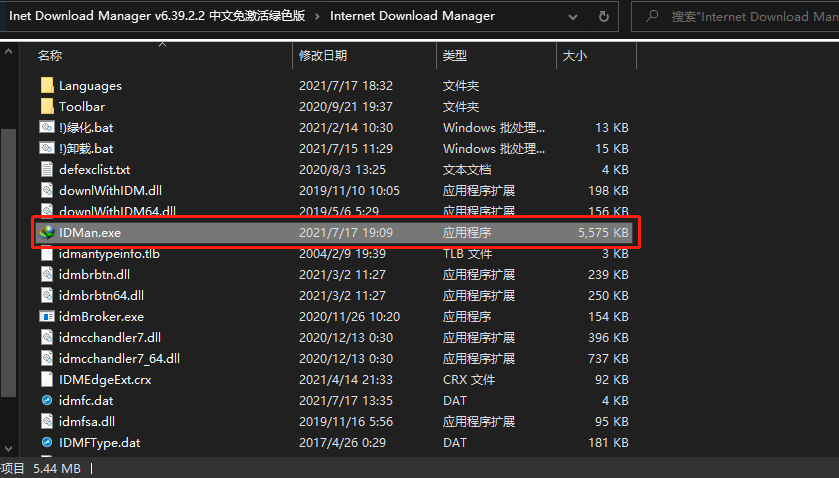Click the idmantypeinfo.tlb file icon

(x=47, y=253)
